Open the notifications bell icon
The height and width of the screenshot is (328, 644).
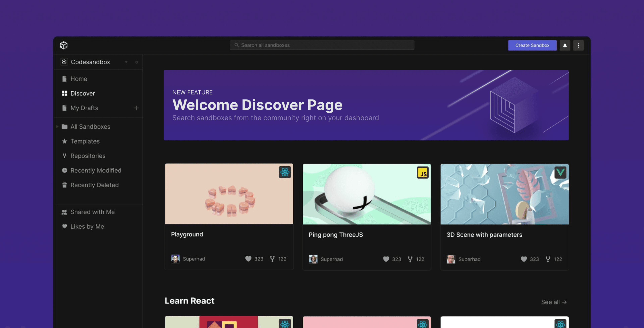pos(565,45)
